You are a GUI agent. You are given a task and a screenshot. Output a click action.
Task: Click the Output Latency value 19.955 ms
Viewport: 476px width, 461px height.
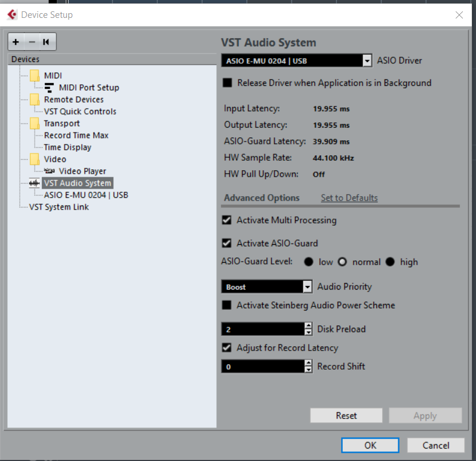click(x=331, y=125)
